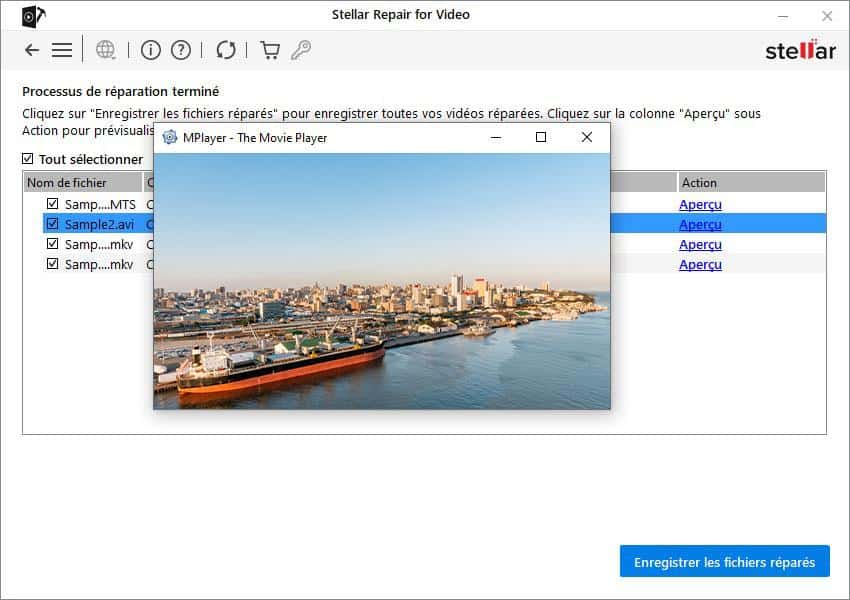Click the Action column header

point(699,182)
